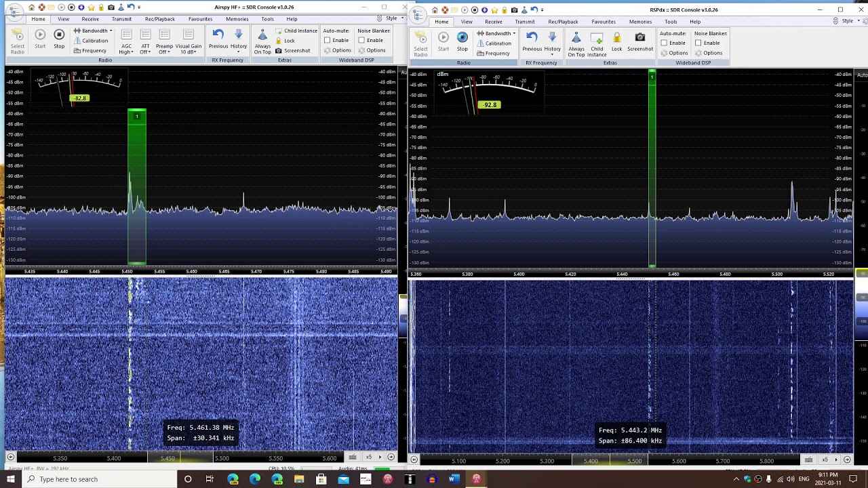Click Stop in the Airspy HF+ window
868x488 pixels.
click(x=59, y=39)
